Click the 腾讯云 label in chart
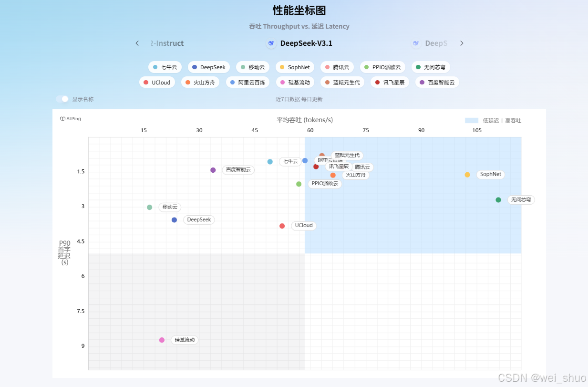Viewport: 588px width, 387px height. [362, 167]
